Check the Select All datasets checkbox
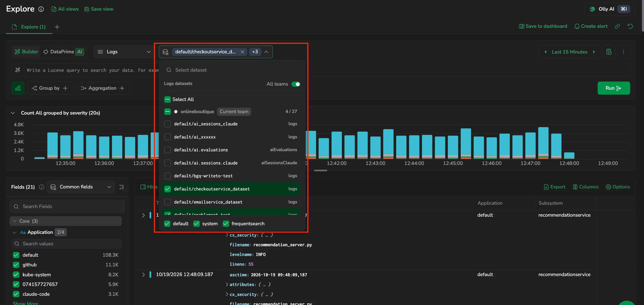The image size is (644, 305). pyautogui.click(x=167, y=99)
